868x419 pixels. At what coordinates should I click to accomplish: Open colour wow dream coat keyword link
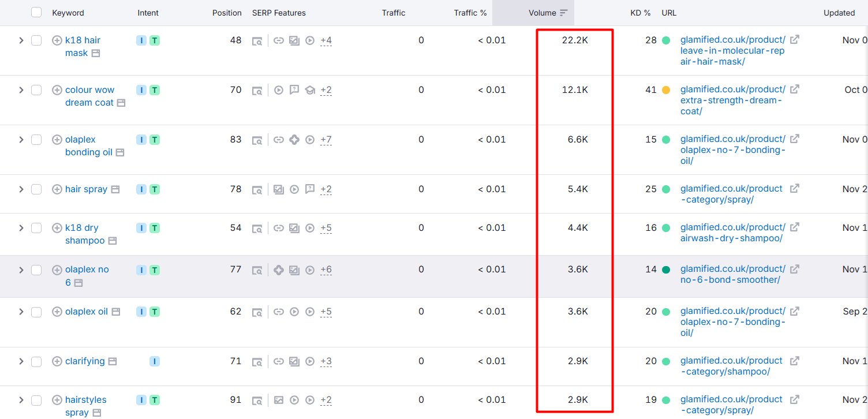point(89,96)
